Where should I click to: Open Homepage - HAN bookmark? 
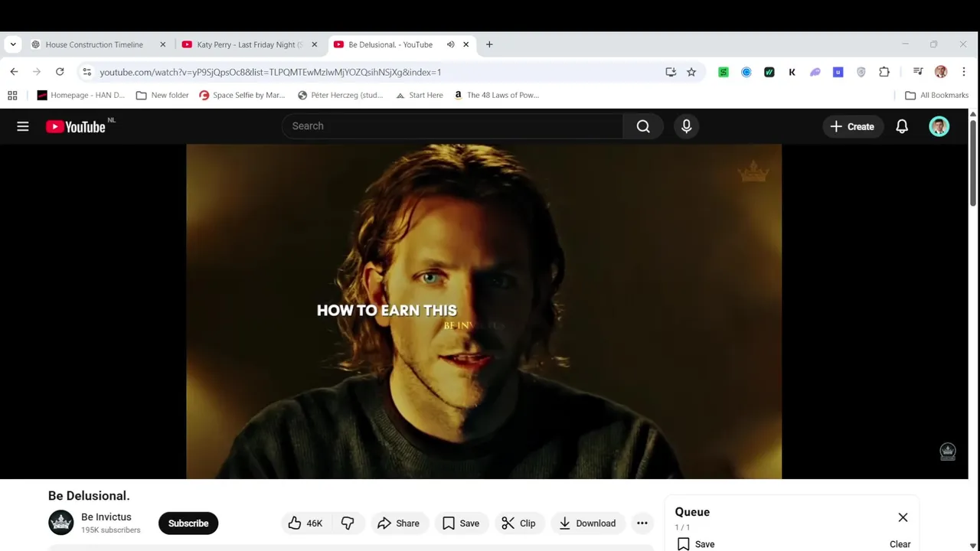(81, 95)
